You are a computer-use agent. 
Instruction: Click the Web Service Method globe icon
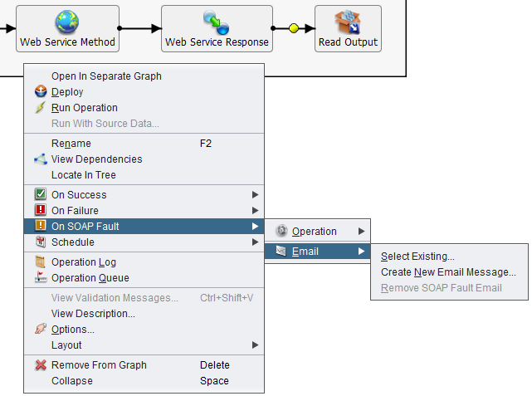pos(67,22)
